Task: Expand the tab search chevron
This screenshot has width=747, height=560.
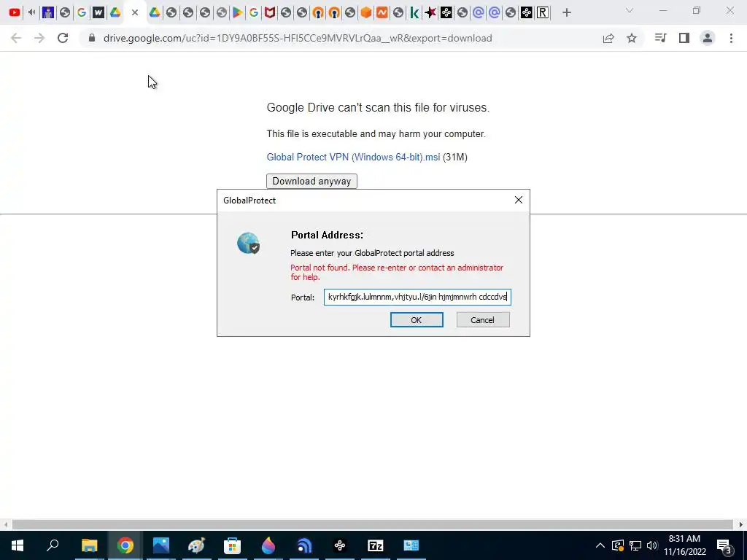Action: point(630,10)
